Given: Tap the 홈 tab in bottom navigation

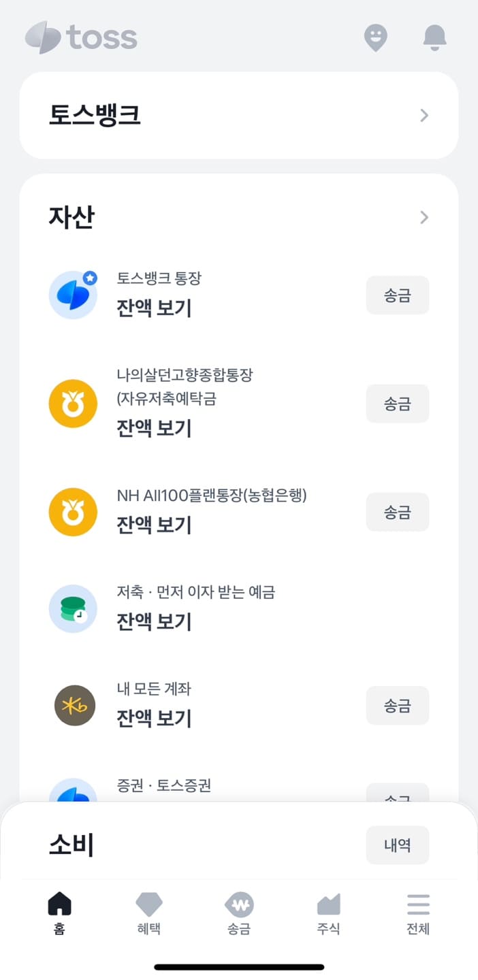Looking at the screenshot, I should pyautogui.click(x=59, y=912).
